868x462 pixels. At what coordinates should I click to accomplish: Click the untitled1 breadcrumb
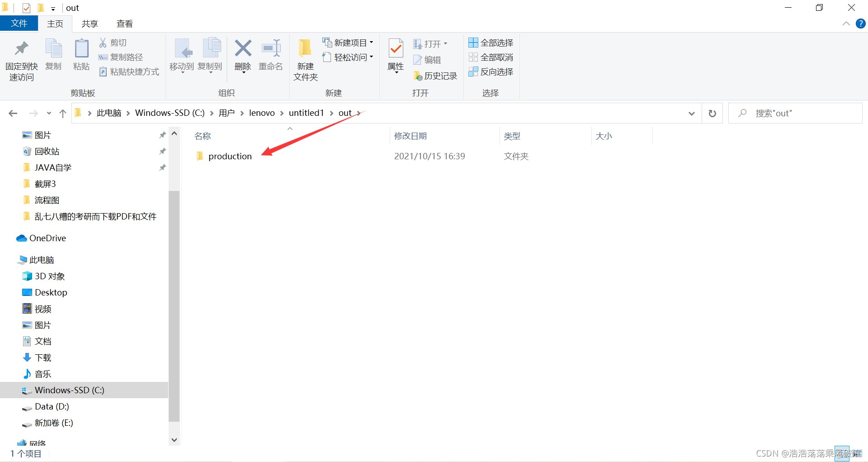coord(307,113)
